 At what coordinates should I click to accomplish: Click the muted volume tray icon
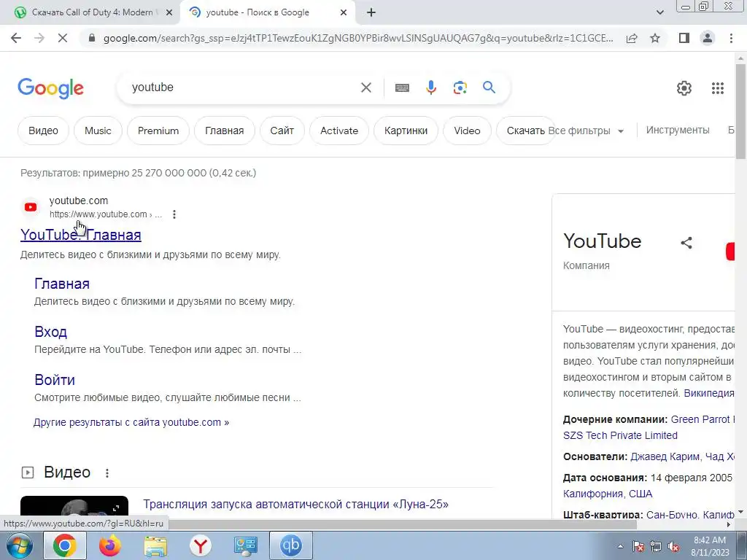click(x=673, y=547)
